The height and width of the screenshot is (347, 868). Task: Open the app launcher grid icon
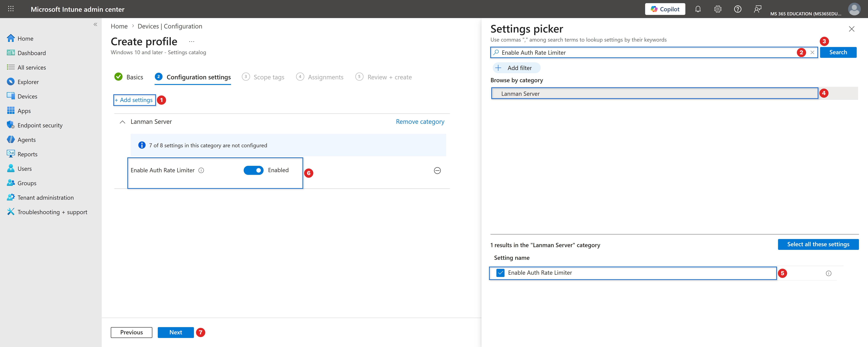click(x=11, y=9)
